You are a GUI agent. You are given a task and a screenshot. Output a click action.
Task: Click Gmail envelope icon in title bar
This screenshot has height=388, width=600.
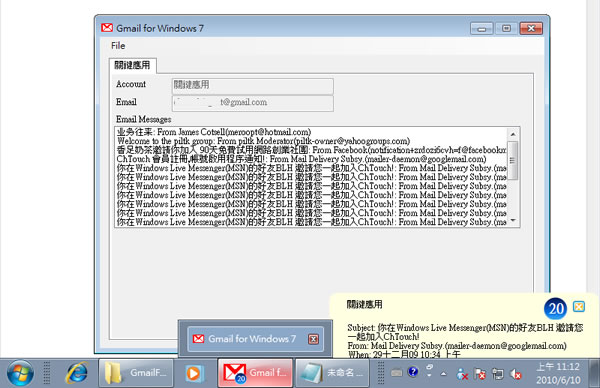pos(107,28)
